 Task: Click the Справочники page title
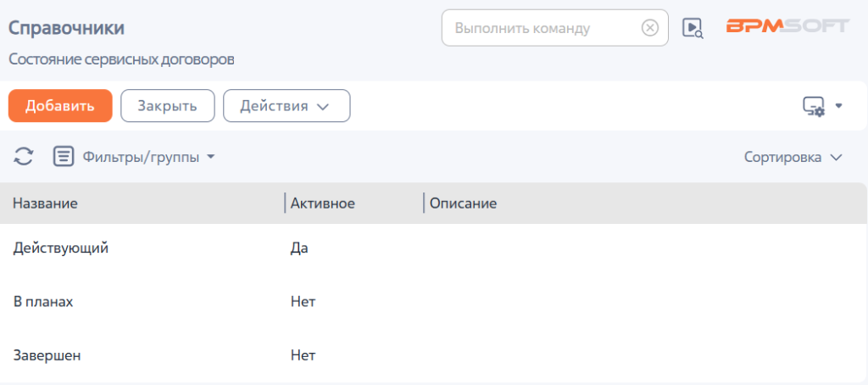coord(66,28)
